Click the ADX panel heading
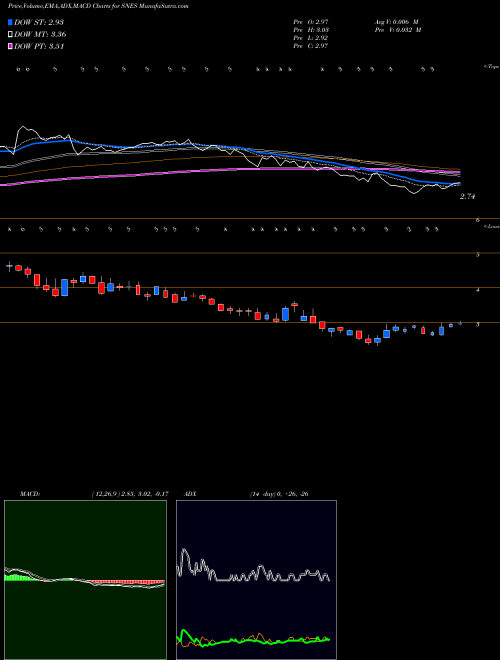 [x=190, y=494]
